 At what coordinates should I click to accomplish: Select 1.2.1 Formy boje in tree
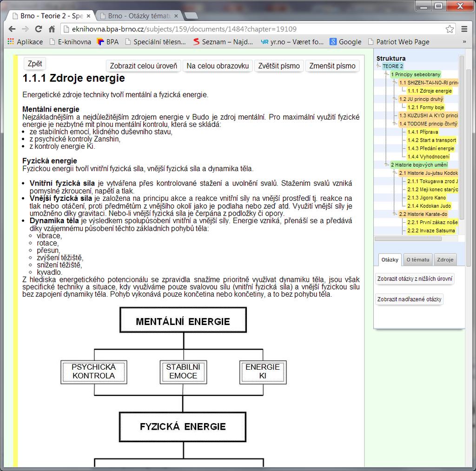coord(426,107)
